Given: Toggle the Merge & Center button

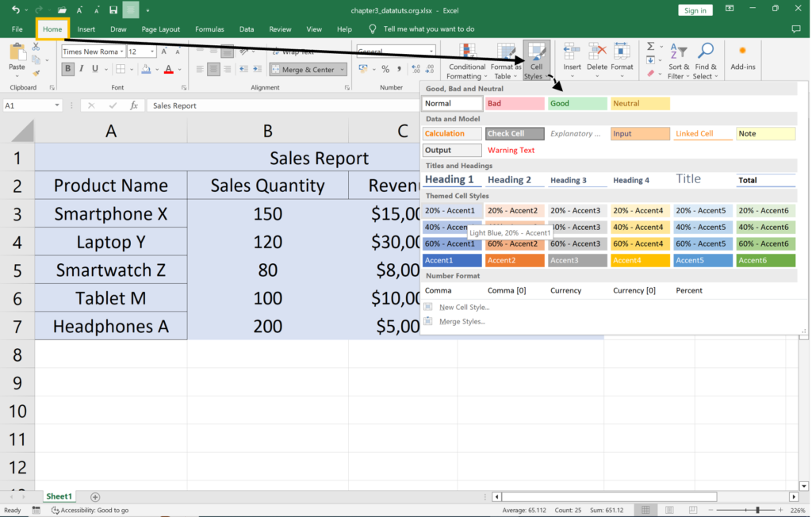Looking at the screenshot, I should pos(308,70).
